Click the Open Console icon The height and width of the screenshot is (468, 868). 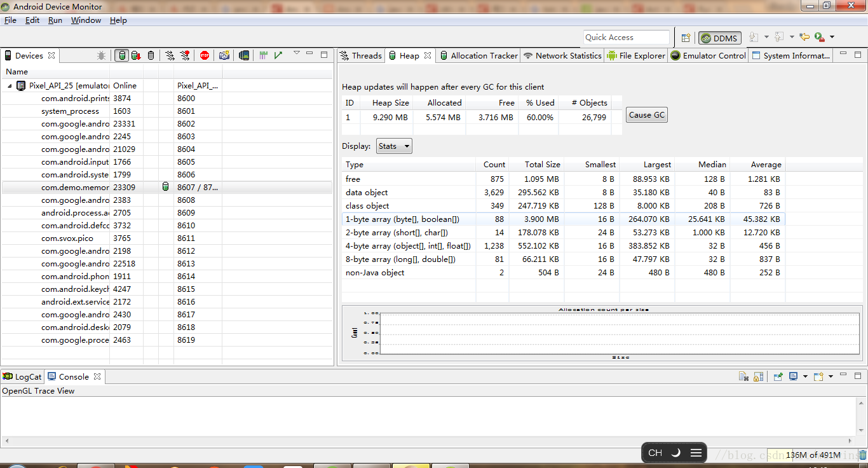pyautogui.click(x=819, y=376)
